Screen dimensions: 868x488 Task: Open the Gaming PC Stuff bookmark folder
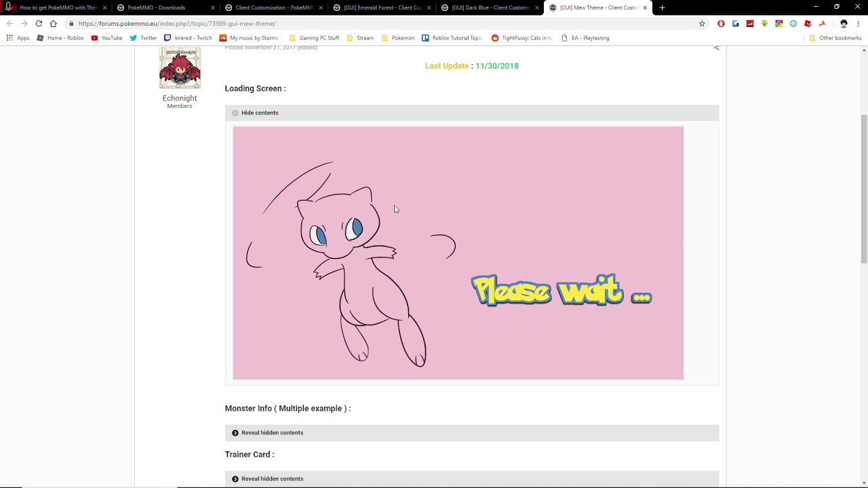[314, 38]
